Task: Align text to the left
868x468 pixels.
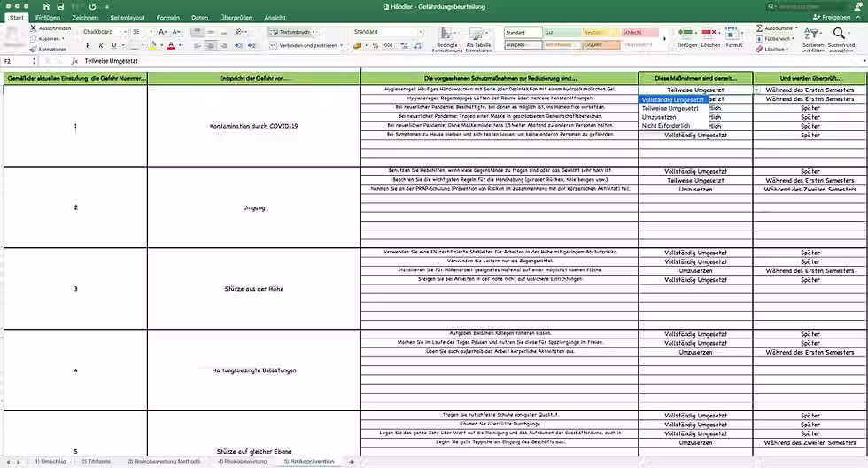Action: click(197, 45)
